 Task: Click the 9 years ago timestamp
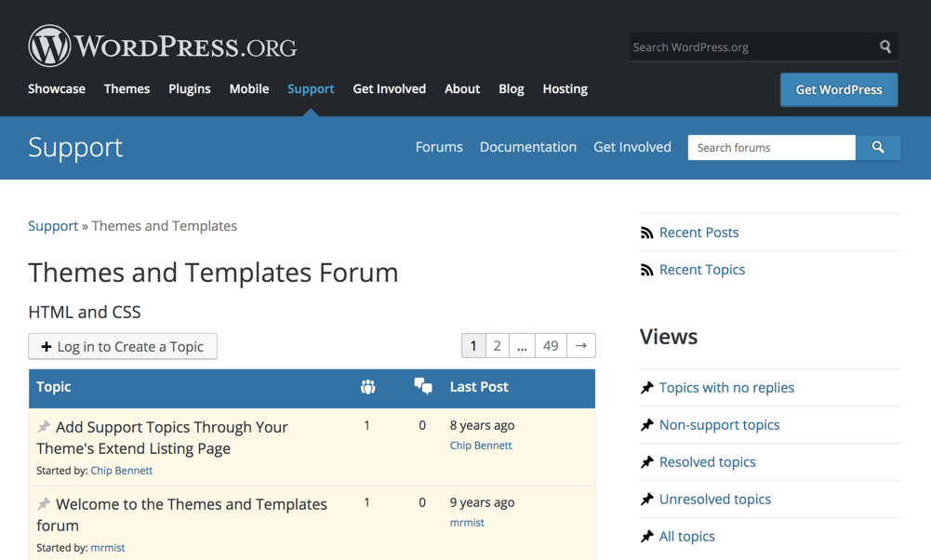click(x=482, y=503)
